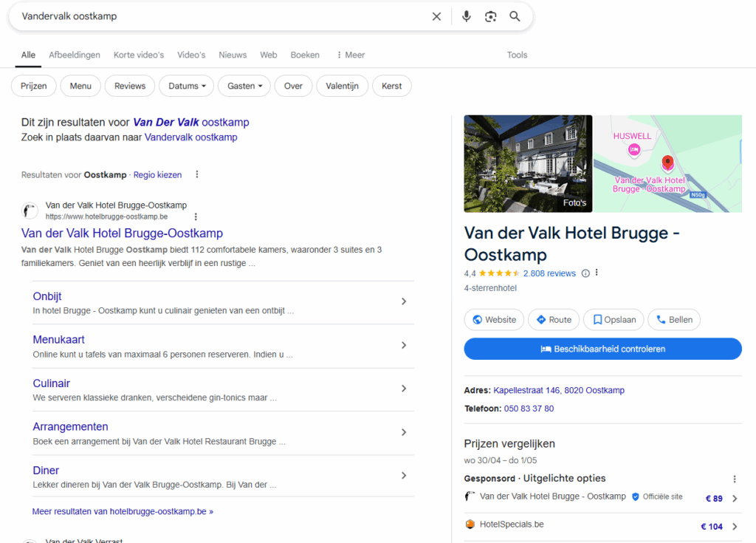Screen dimensions: 756x543
Task: Open the hotel Foto's thumbnail
Action: tap(528, 163)
